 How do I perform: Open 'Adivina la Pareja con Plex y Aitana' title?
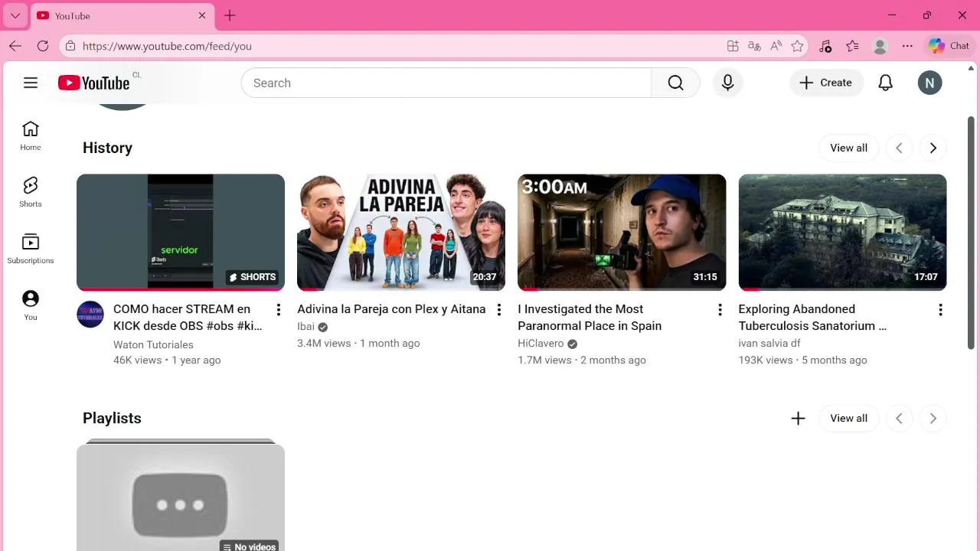point(391,309)
